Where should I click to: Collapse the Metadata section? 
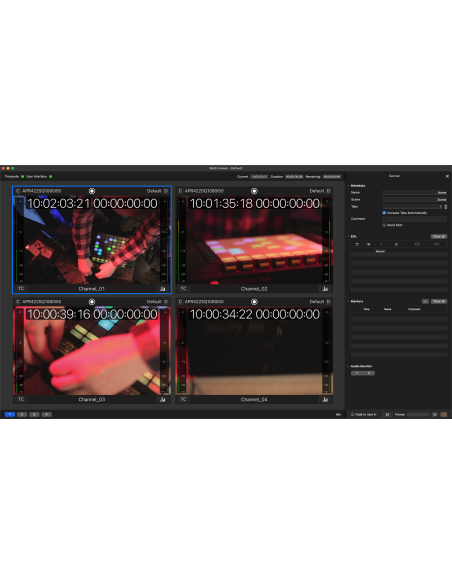[x=348, y=185]
